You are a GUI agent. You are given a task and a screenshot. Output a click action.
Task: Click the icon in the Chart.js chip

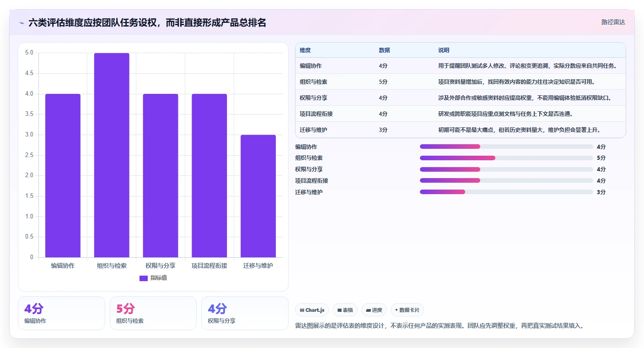[x=302, y=310]
